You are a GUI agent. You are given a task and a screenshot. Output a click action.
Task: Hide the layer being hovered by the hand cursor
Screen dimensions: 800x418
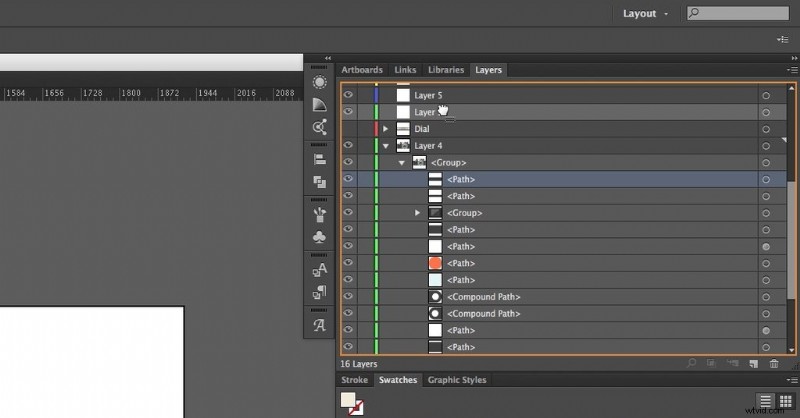coord(348,112)
